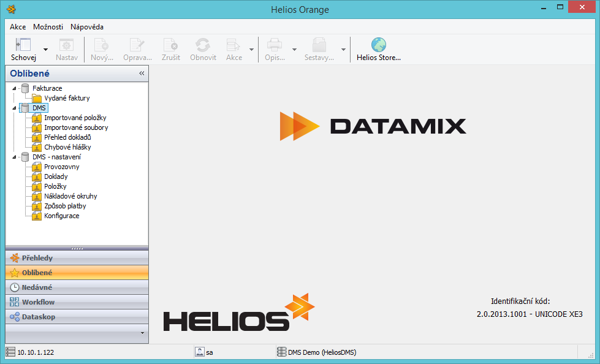This screenshot has height=364, width=600.
Task: Expand navigation pane options arrow
Action: click(142, 333)
